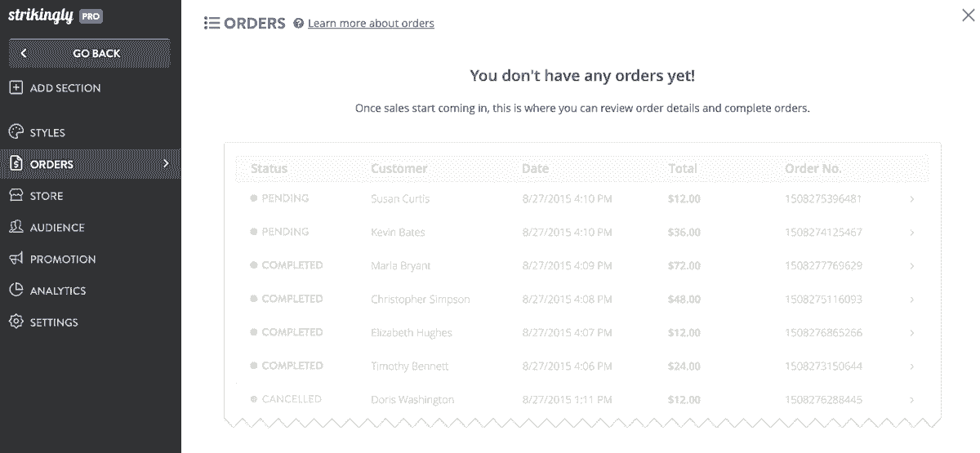This screenshot has height=453, width=980.
Task: Open Learn more about orders link
Action: (371, 24)
